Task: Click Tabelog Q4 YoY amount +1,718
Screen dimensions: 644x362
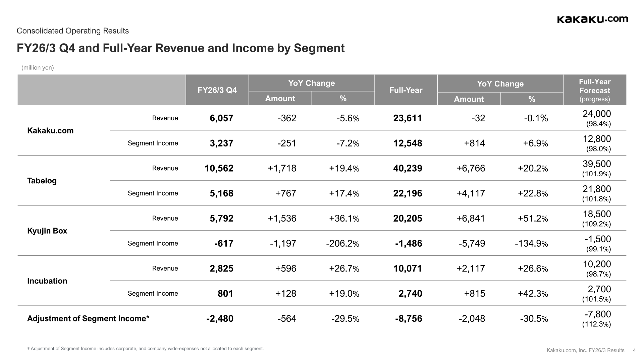Action: [282, 168]
